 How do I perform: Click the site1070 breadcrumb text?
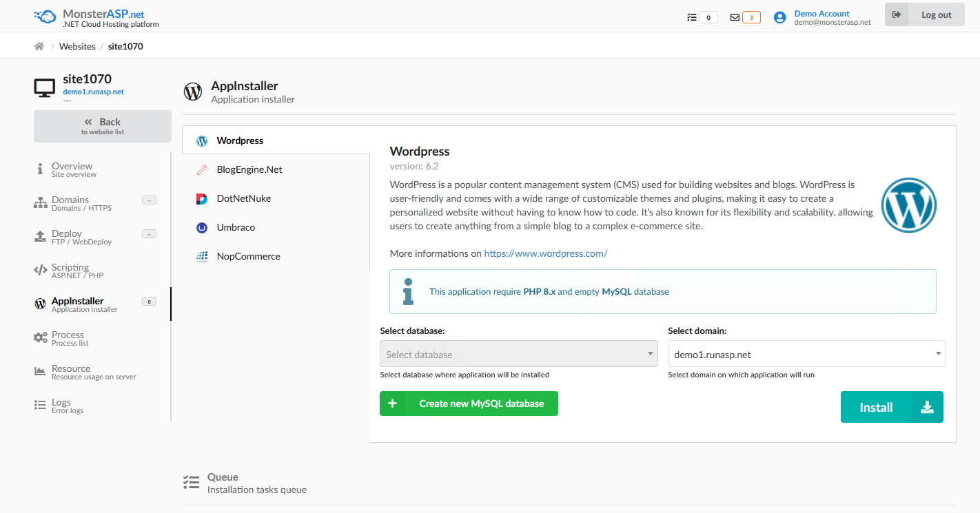tap(125, 46)
